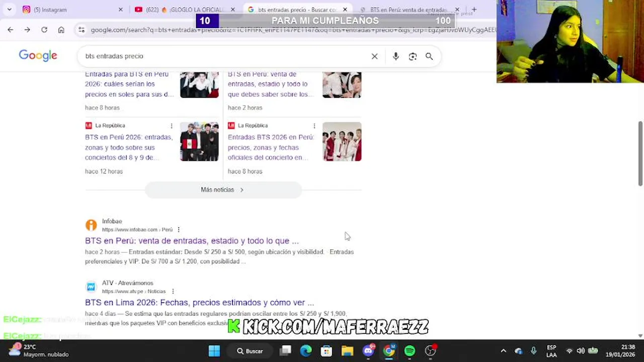Open volume control in system tray
Screen dimensions: 644x362
581,351
